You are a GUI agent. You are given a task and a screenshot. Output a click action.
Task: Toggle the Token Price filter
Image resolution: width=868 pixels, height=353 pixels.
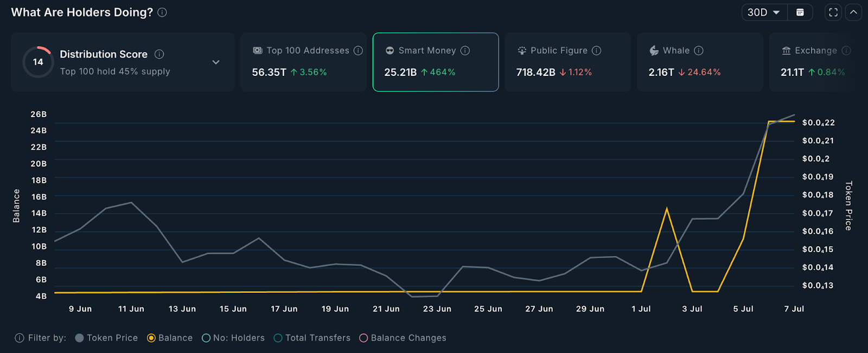coord(106,338)
